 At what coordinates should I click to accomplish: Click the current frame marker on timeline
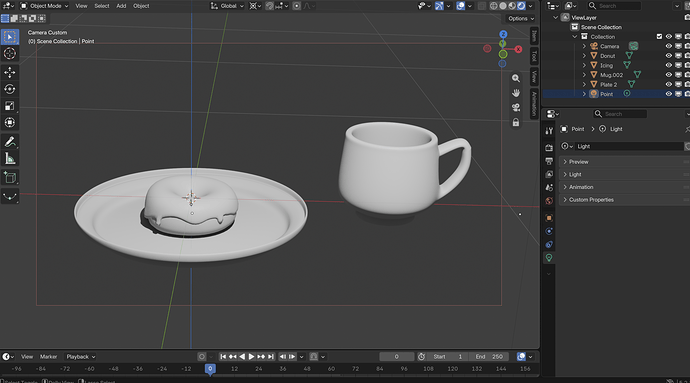pos(210,369)
